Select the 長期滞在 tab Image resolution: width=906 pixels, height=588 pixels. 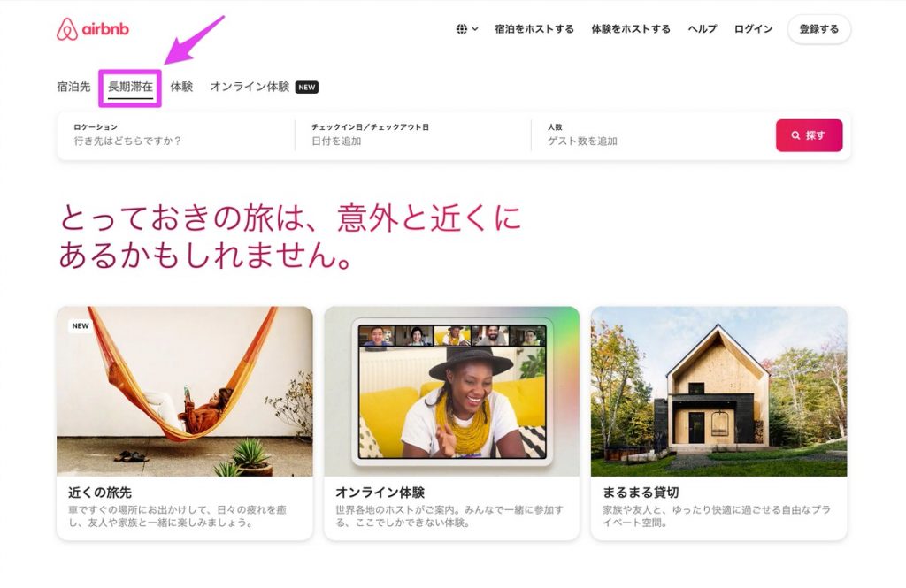[x=131, y=87]
